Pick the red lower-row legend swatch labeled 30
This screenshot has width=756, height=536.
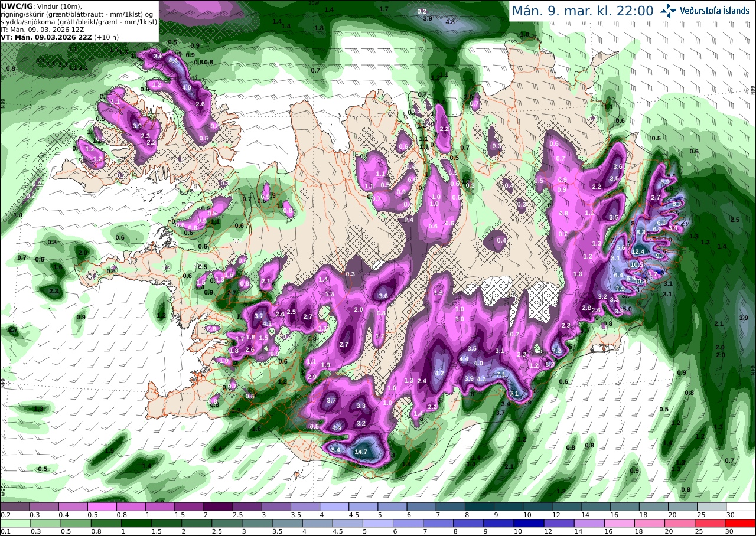[741, 523]
